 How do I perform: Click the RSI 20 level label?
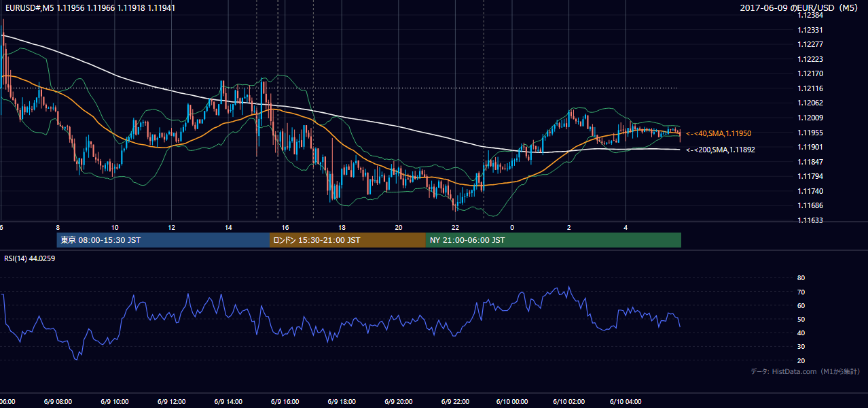pyautogui.click(x=801, y=360)
